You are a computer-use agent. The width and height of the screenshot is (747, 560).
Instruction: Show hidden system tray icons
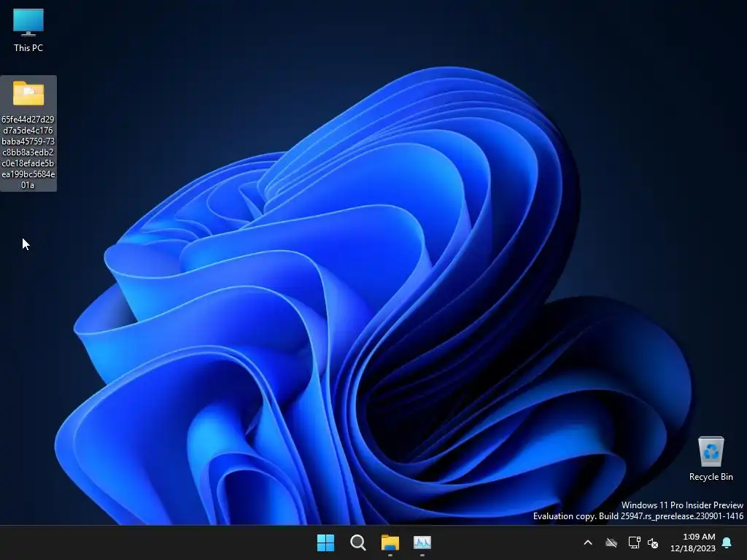click(588, 542)
